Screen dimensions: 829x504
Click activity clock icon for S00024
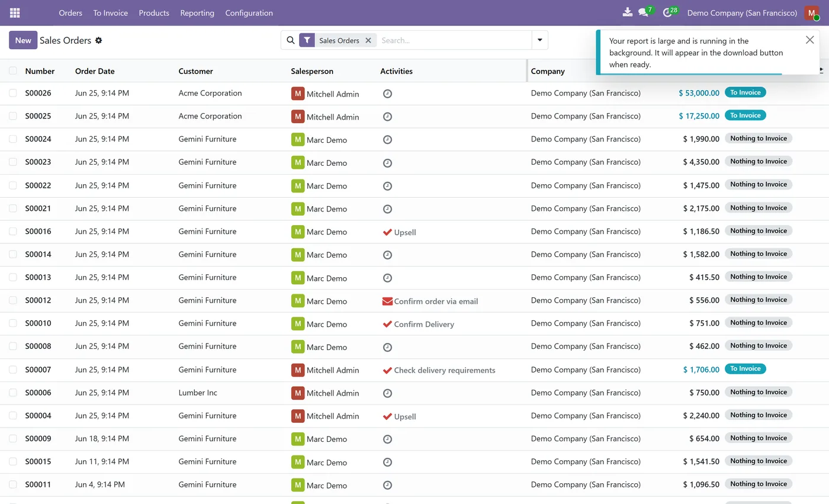click(x=387, y=140)
